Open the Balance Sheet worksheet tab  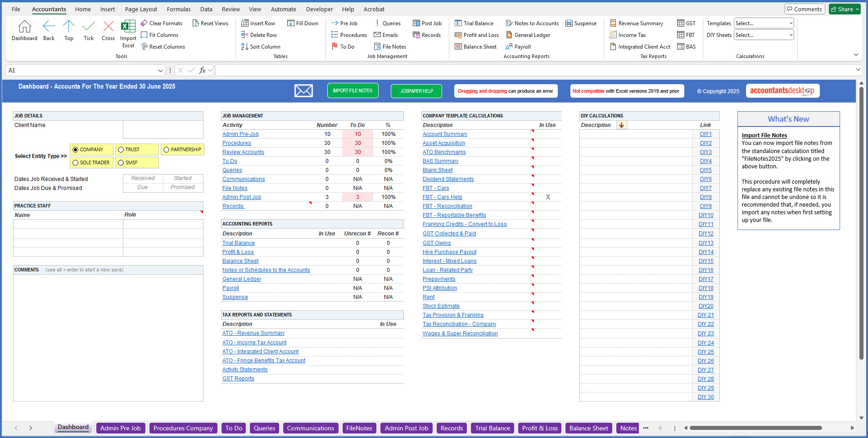tap(588, 428)
